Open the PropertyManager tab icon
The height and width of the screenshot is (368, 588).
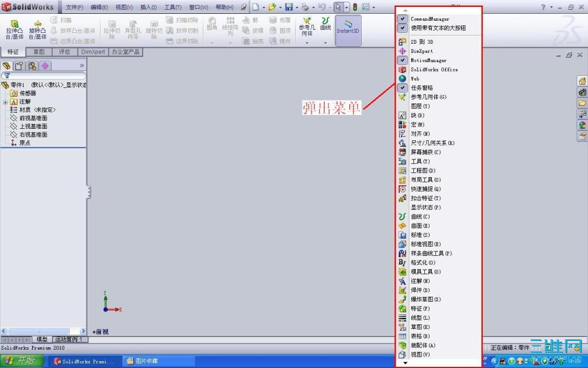[x=19, y=66]
